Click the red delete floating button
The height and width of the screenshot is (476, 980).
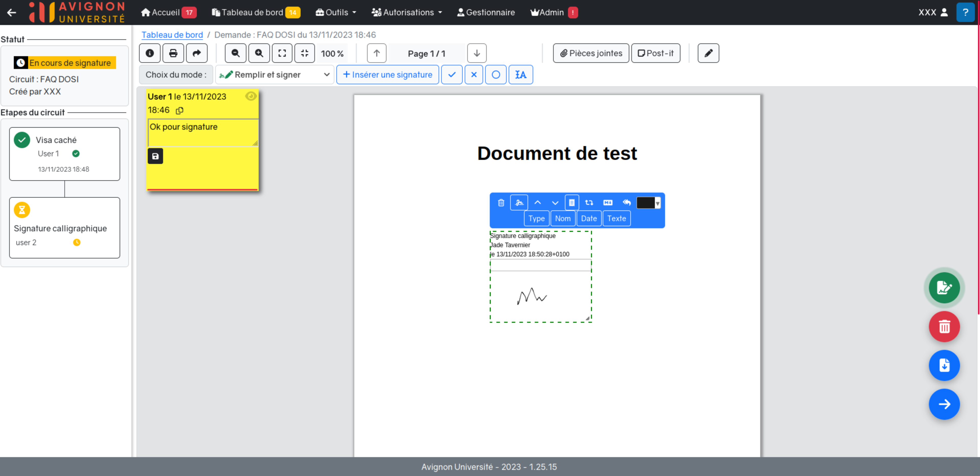pos(944,327)
